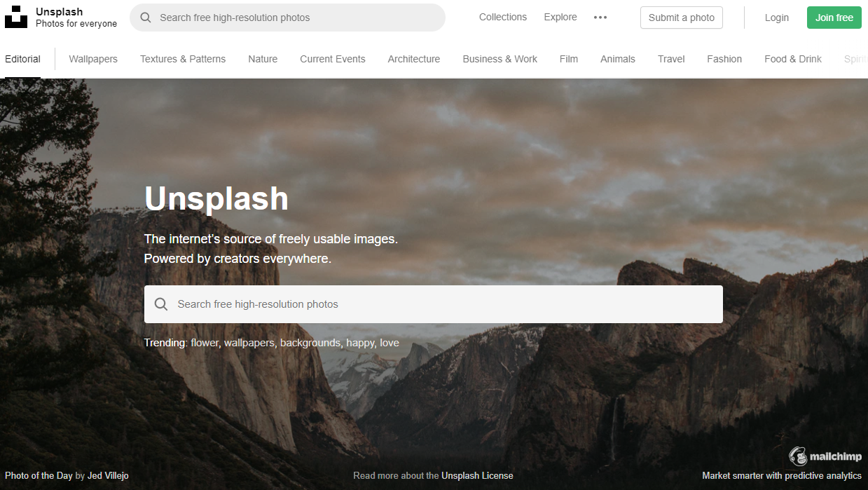Open the Business & Work category
Viewport: 868px width, 490px height.
(500, 59)
